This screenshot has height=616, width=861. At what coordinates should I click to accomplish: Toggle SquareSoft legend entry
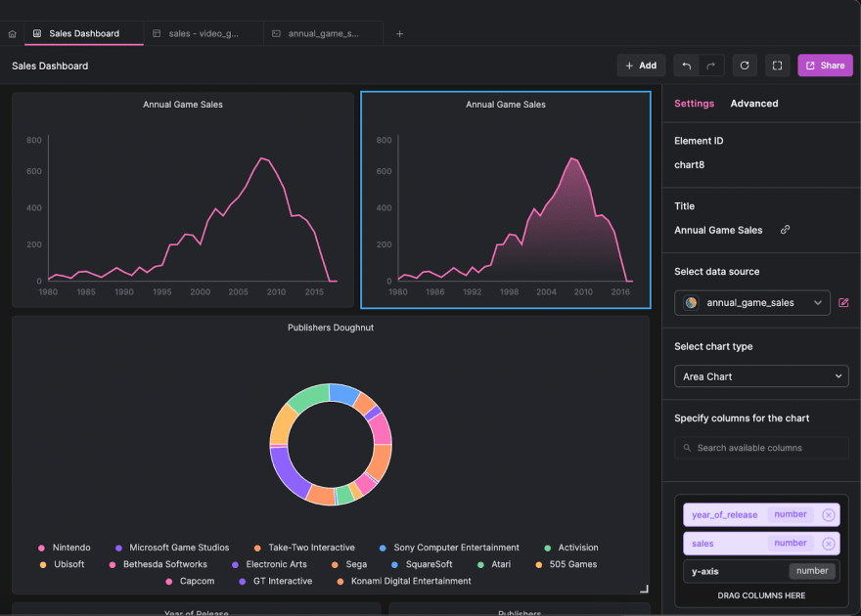pos(422,564)
